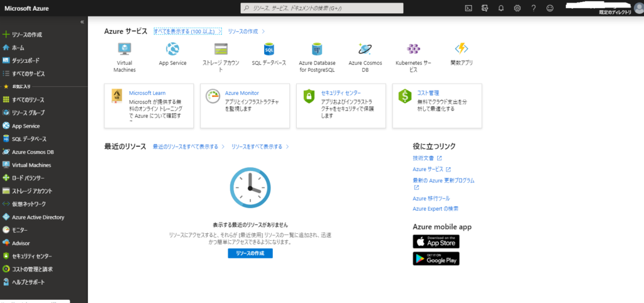Open 最新の Azure 更新プログラム link
Viewport: 644px width, 303px height.
pos(443,184)
